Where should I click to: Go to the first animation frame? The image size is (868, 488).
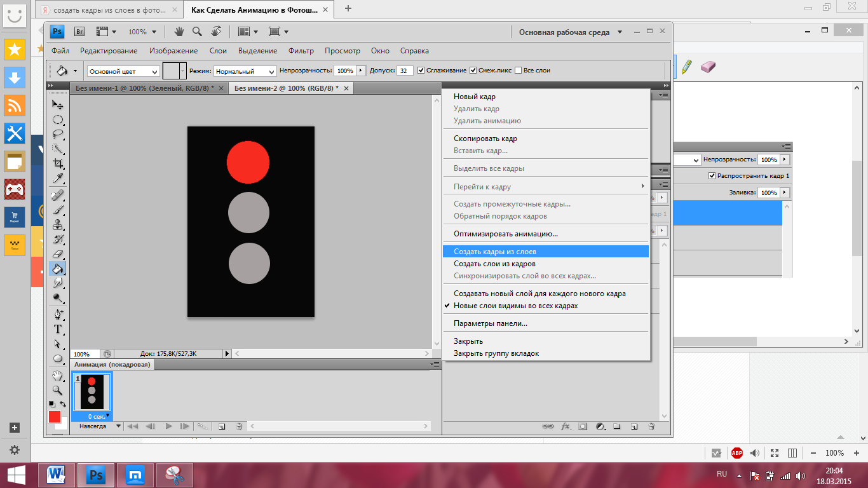(x=133, y=426)
